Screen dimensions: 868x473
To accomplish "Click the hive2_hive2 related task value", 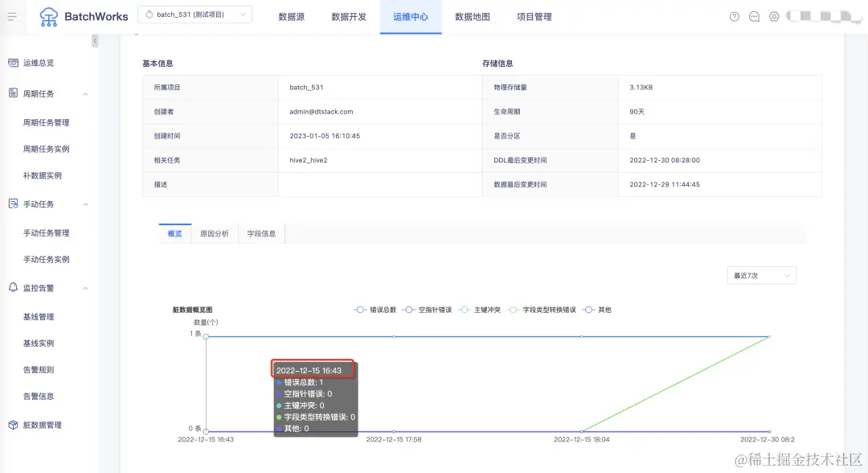I will click(x=309, y=160).
